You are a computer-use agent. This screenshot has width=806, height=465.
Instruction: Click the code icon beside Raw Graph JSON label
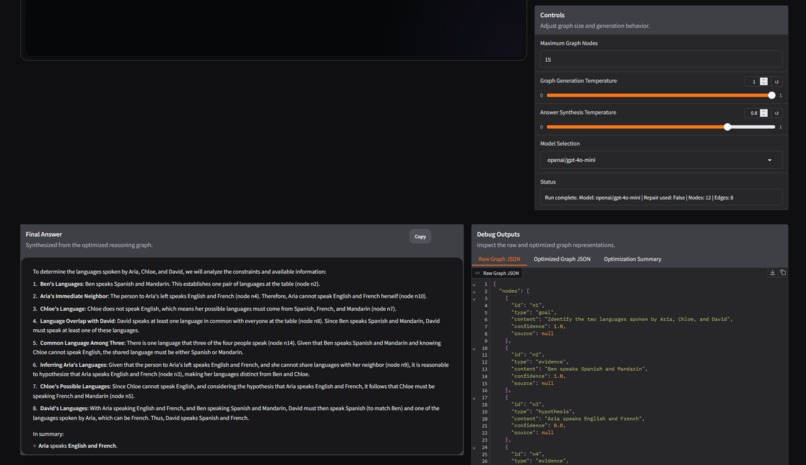(x=478, y=273)
